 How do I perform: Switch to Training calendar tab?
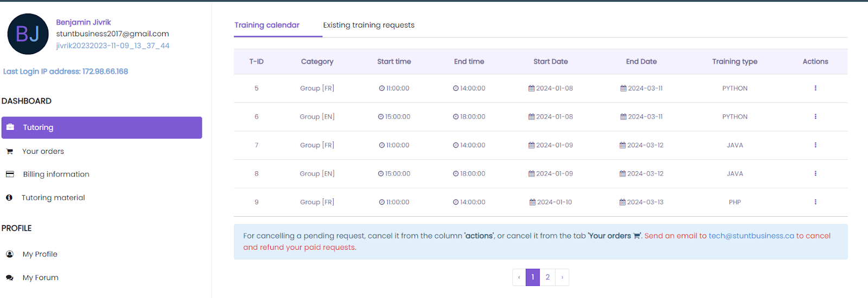point(267,25)
